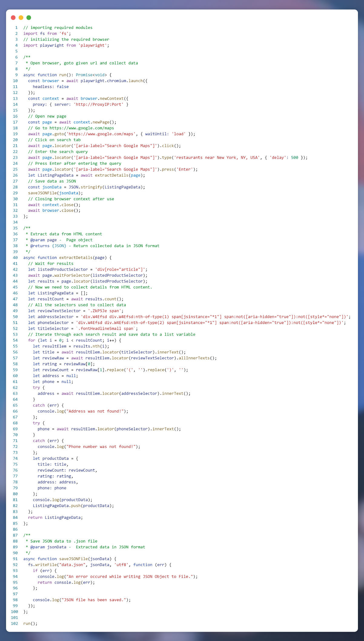Image resolution: width=364 pixels, height=641 pixels.
Task: Click the ".press('Enter');" line
Action: pos(113,169)
